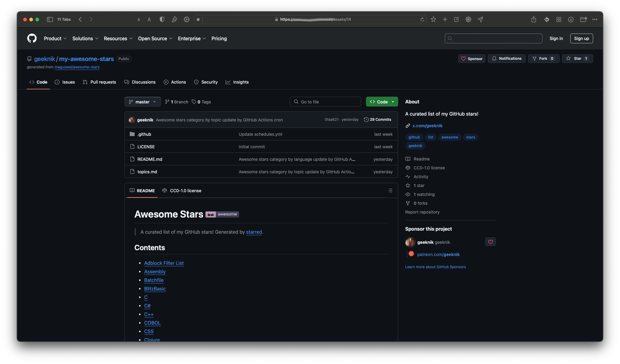Image resolution: width=620 pixels, height=364 pixels.
Task: Click Report repository
Action: [422, 212]
